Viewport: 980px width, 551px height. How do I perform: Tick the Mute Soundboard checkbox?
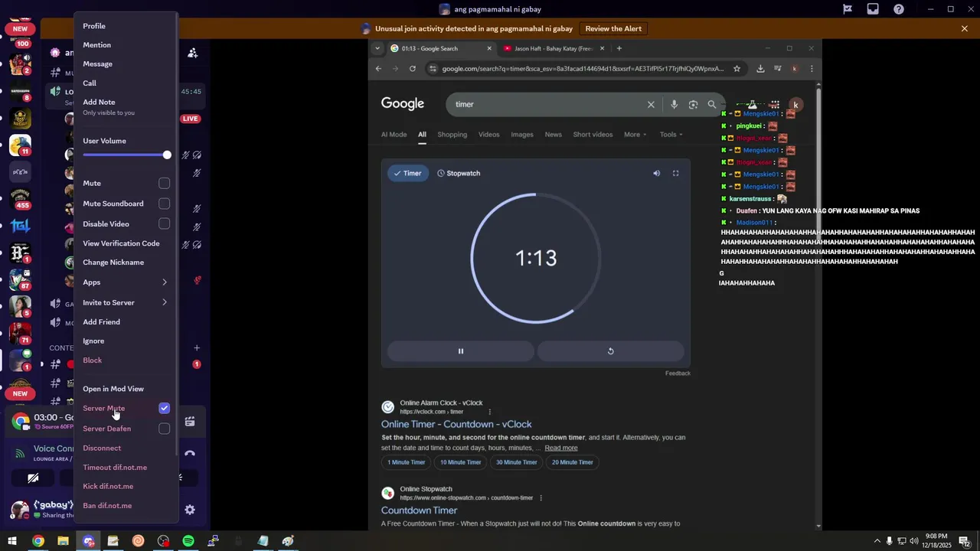coord(164,204)
